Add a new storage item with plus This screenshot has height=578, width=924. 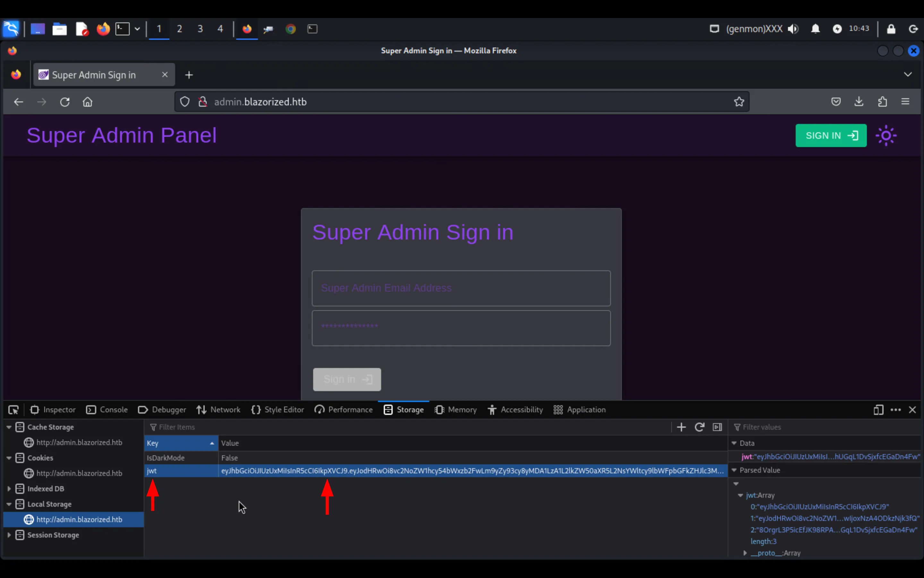pyautogui.click(x=681, y=427)
